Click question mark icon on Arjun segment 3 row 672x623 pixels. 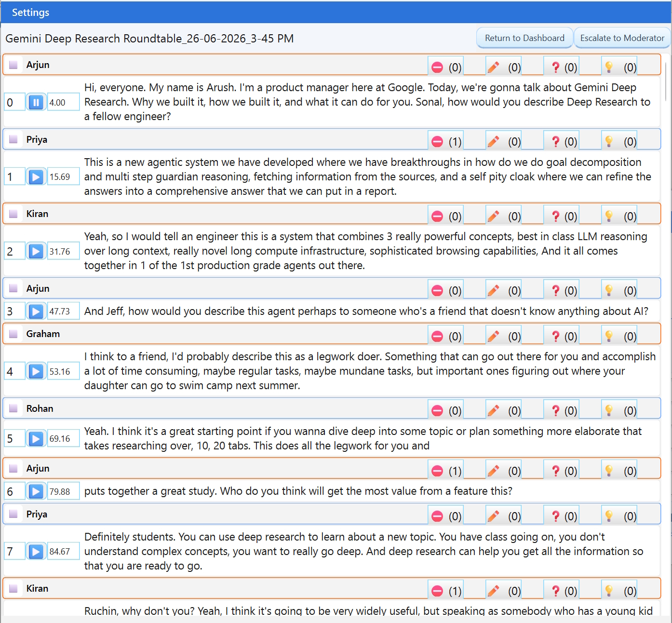pos(555,290)
